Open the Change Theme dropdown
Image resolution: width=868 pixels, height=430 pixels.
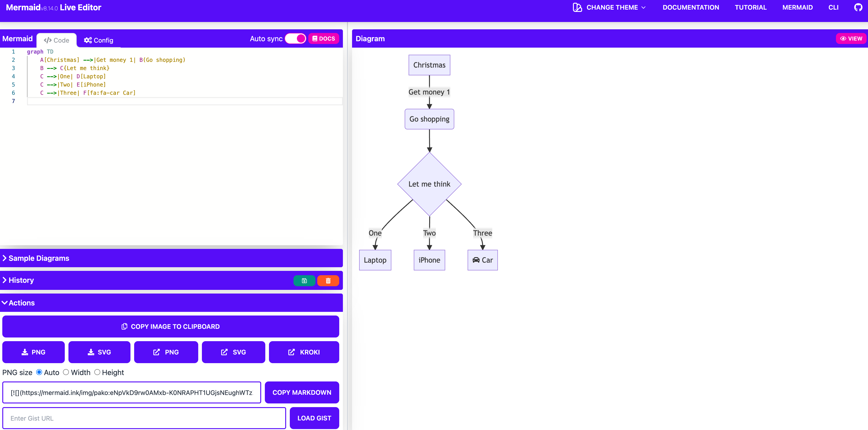pyautogui.click(x=609, y=7)
